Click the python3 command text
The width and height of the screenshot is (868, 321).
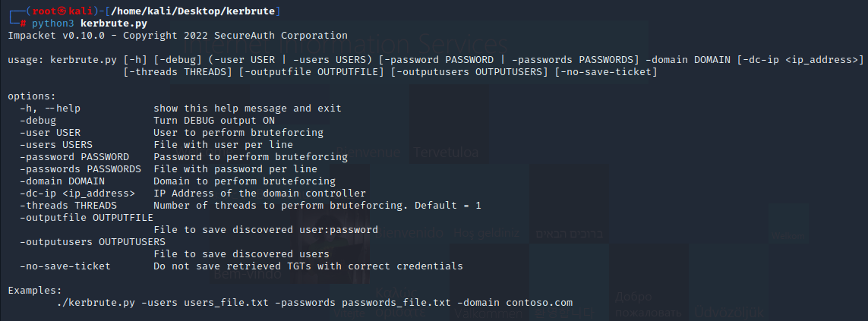(x=53, y=24)
